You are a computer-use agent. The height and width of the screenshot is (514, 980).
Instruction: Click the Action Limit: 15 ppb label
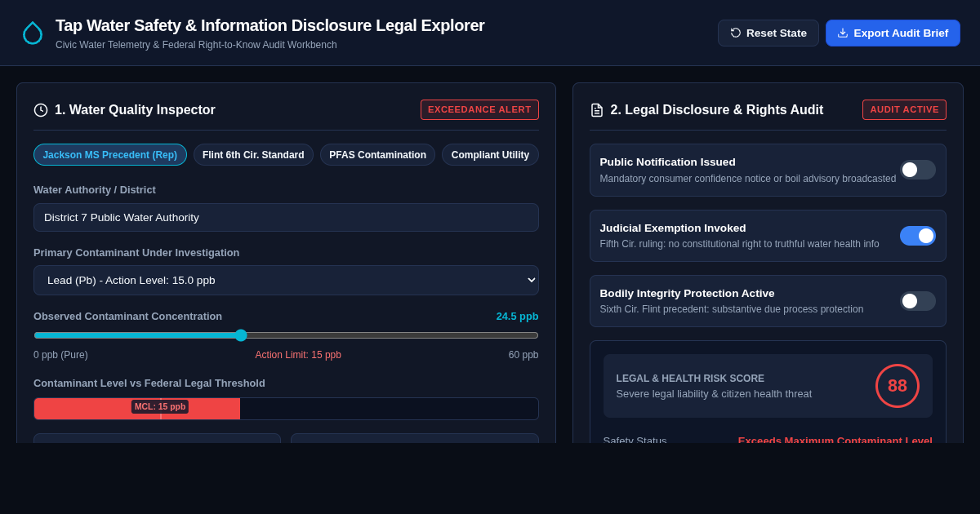pyautogui.click(x=298, y=355)
